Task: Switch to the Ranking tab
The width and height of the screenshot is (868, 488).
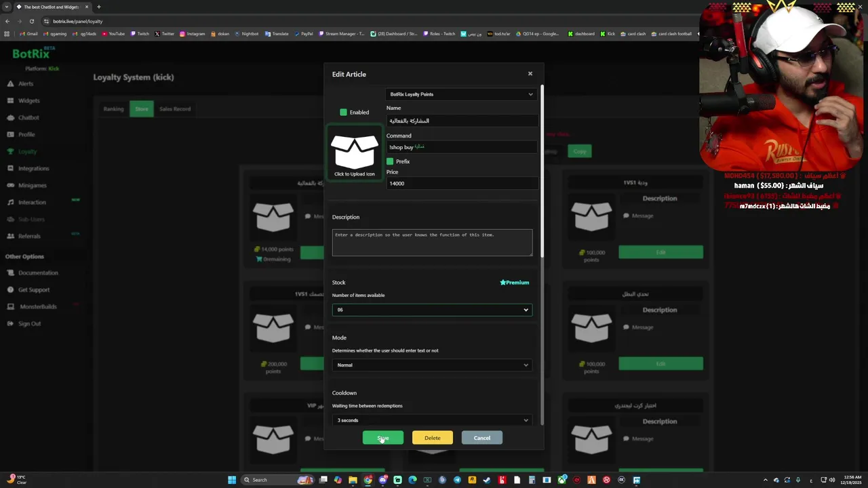Action: click(113, 108)
